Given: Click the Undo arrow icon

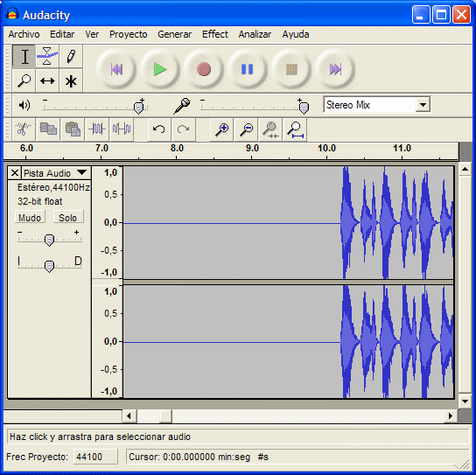Looking at the screenshot, I should click(159, 129).
